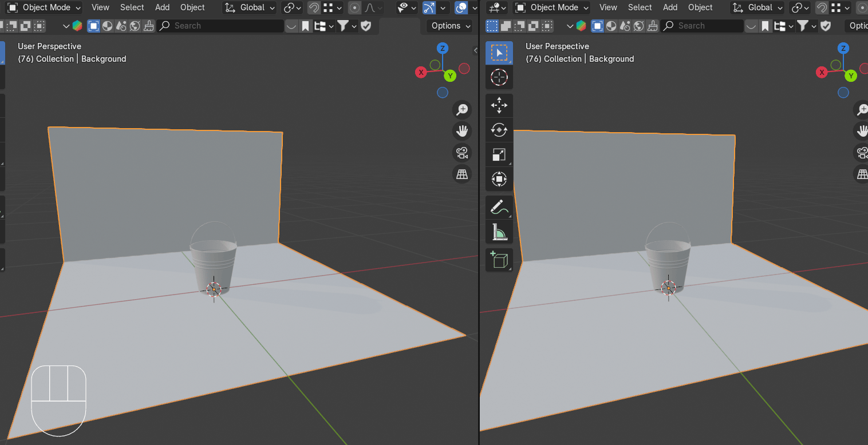Viewport: 868px width, 445px height.
Task: Choose the Rotate tool in the toolbar
Action: [x=499, y=130]
